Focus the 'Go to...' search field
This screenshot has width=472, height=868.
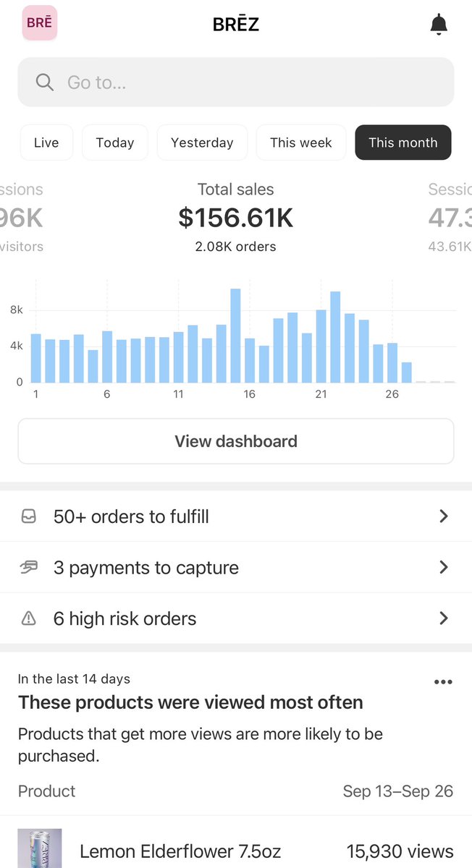[x=236, y=82]
